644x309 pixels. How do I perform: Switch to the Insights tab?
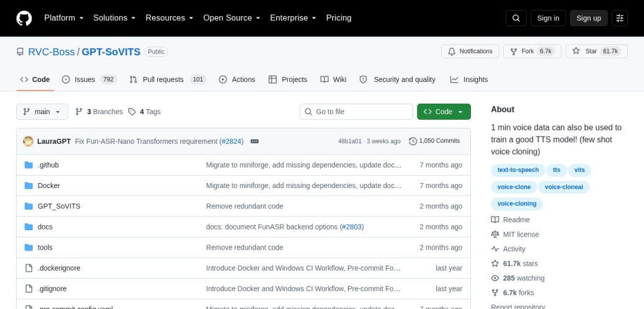click(x=469, y=79)
